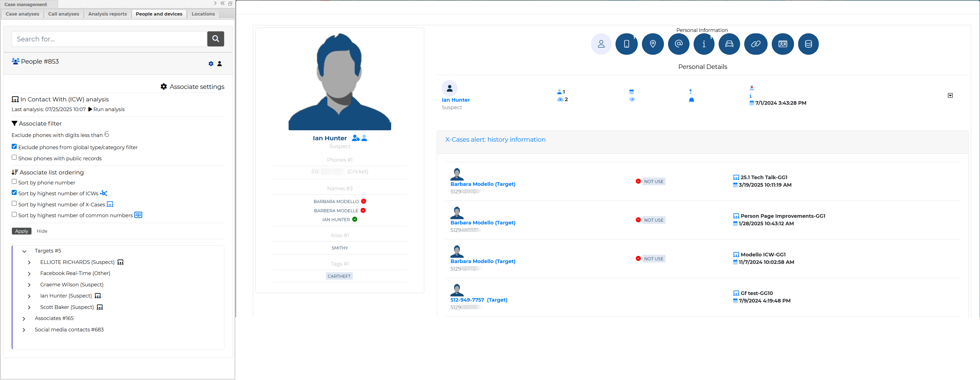Click the Search for... input field
The image size is (980, 380).
109,39
